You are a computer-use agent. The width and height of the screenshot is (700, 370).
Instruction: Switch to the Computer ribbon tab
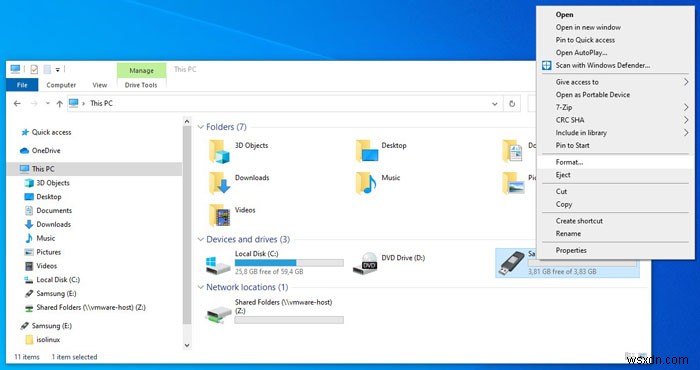[61, 85]
